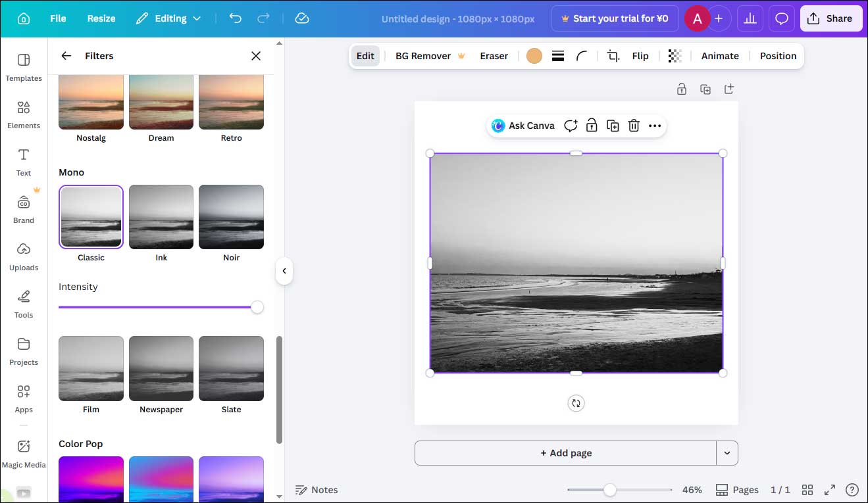Toggle the lock icon above the canvas corner
Image resolution: width=868 pixels, height=503 pixels.
(x=682, y=88)
